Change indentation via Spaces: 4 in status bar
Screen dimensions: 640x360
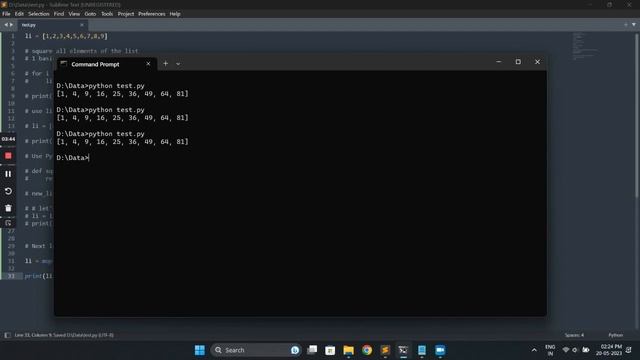(574, 335)
